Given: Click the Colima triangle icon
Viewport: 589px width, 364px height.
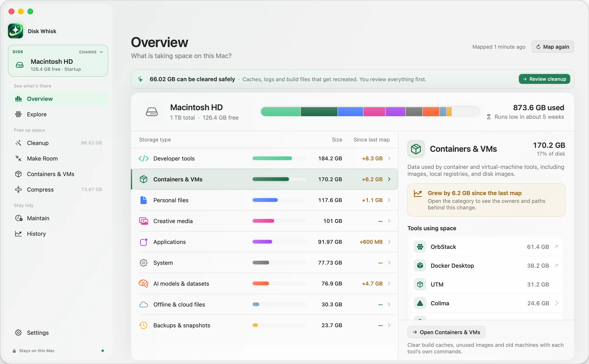Looking at the screenshot, I should pyautogui.click(x=420, y=303).
